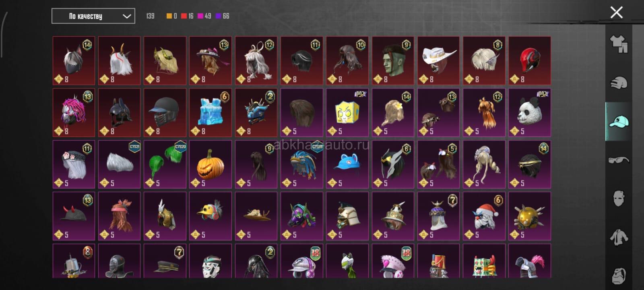Select the jacket category icon

619,237
